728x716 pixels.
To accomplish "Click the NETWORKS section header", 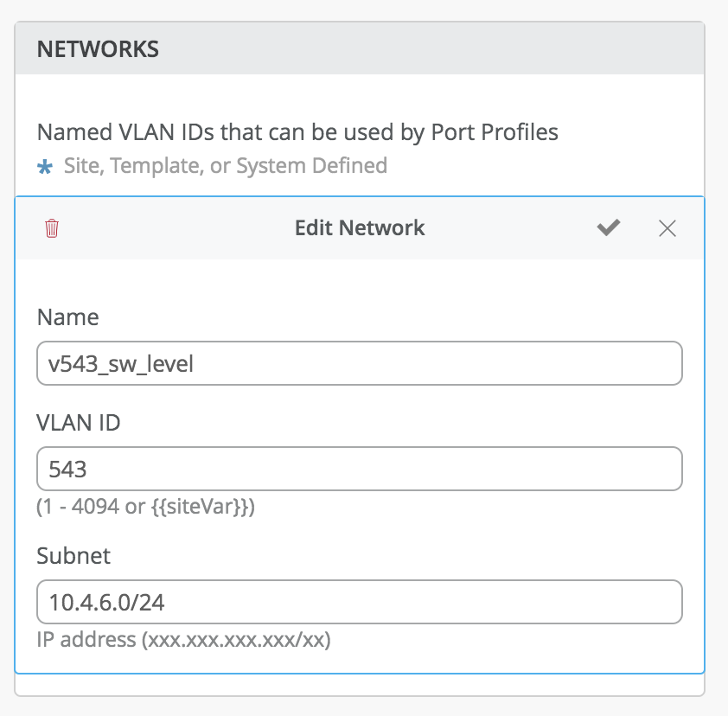I will [x=98, y=48].
